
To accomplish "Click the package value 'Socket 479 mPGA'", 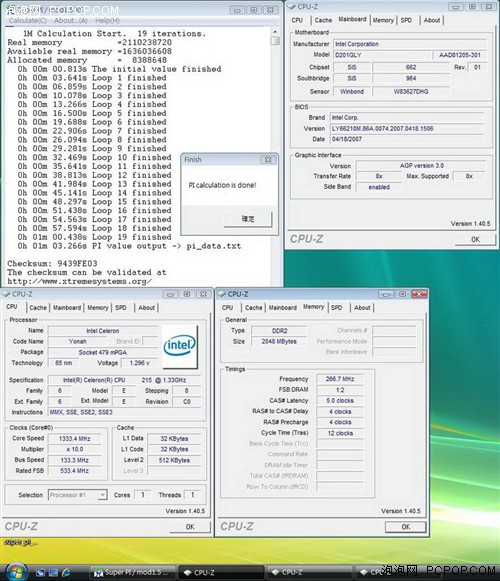I will [x=103, y=352].
